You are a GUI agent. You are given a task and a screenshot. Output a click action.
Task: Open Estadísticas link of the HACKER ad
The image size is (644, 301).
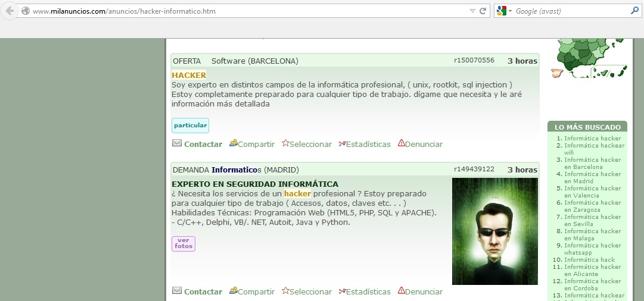click(368, 145)
